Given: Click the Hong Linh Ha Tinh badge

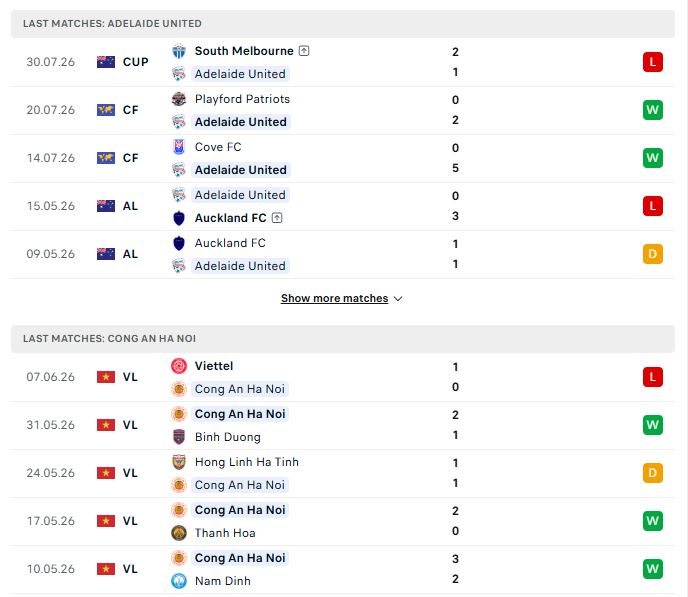Looking at the screenshot, I should tap(179, 462).
